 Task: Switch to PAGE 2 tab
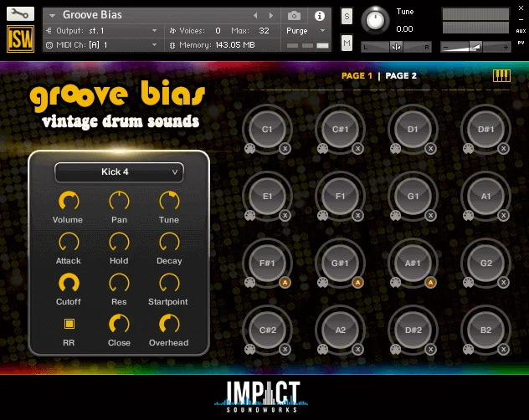click(x=401, y=75)
